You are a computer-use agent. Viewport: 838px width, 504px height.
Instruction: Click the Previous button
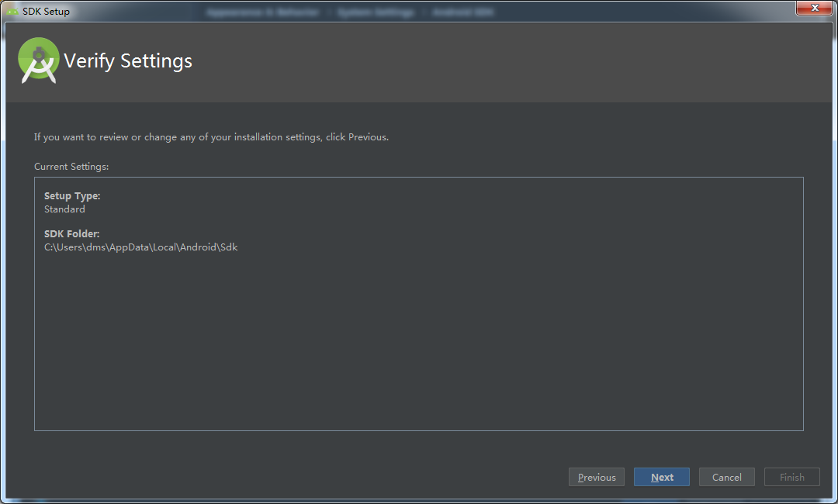596,476
